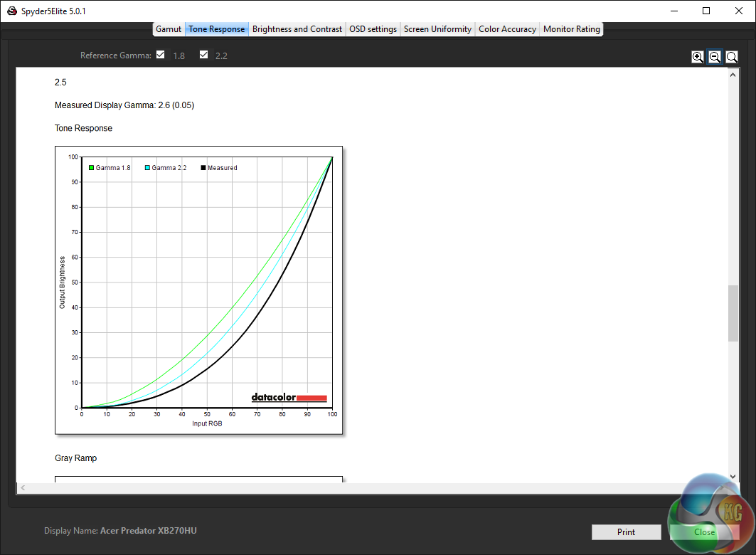View the Monitor Rating tab
Screen dimensions: 756x555
click(571, 29)
